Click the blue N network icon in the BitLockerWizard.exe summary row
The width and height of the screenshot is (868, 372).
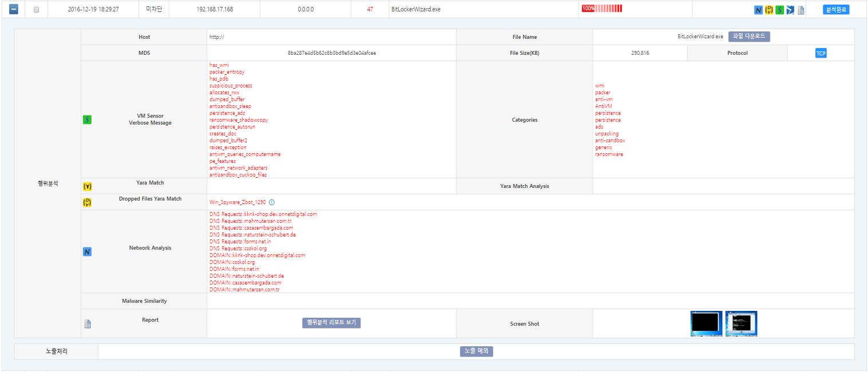click(x=759, y=10)
